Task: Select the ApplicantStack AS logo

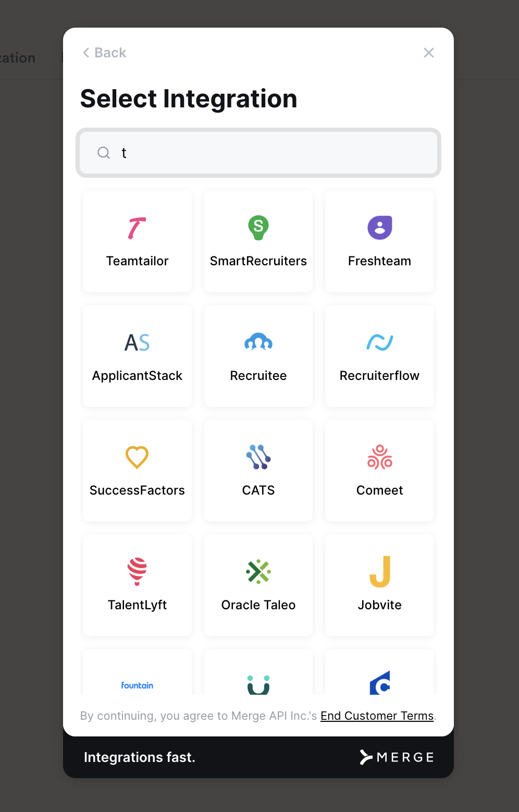Action: (137, 342)
